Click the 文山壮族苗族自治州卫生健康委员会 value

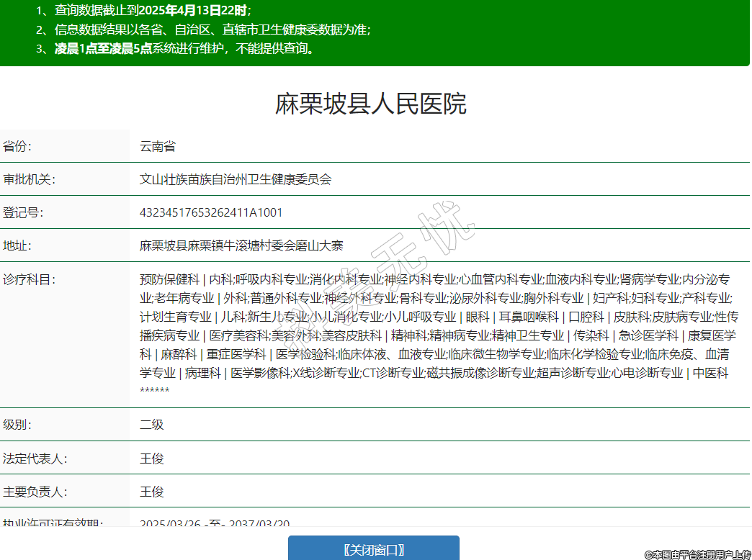(x=236, y=179)
